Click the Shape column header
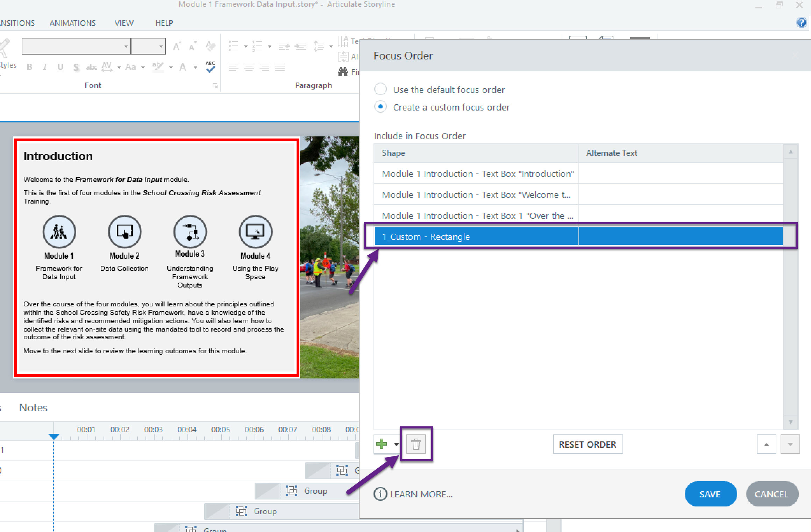 click(476, 153)
